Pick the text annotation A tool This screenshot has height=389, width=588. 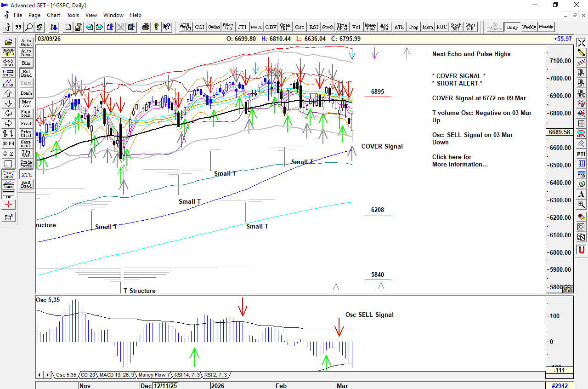coord(581,194)
